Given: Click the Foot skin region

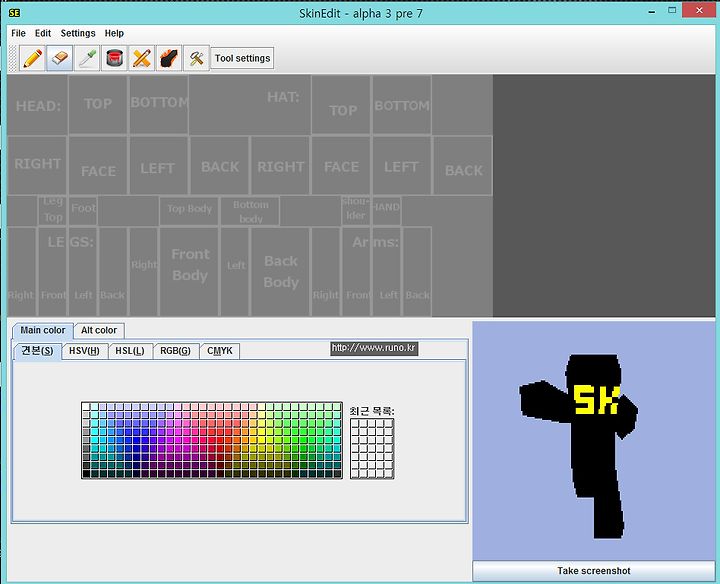Looking at the screenshot, I should tap(83, 210).
